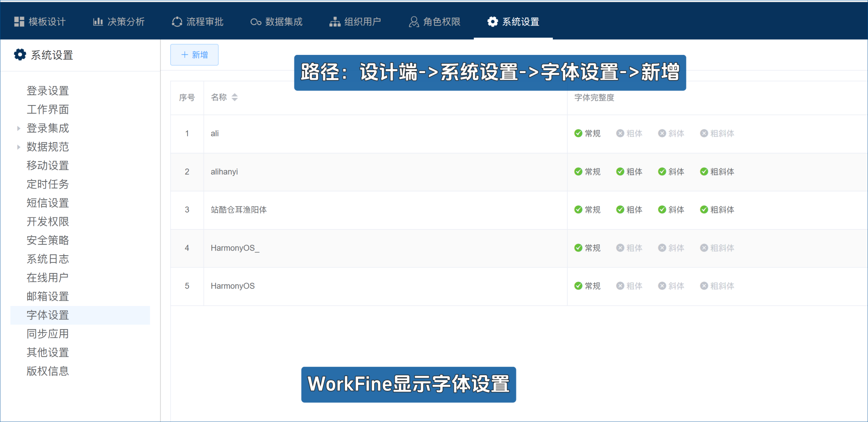Click HarmonyOS_ row 粗体 cross icon
The height and width of the screenshot is (422, 868).
point(620,248)
